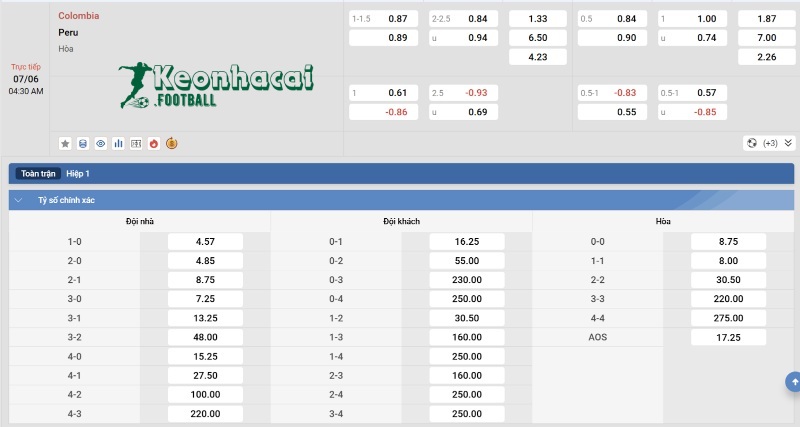
Task: Click the star favorite icon
Action: coord(65,143)
